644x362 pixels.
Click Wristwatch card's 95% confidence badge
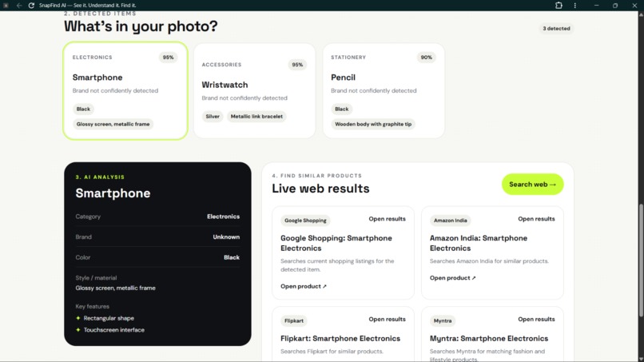pos(297,65)
